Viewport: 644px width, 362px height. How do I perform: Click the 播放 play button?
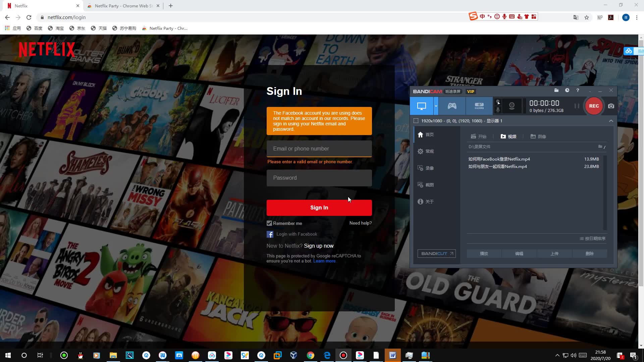pos(484,253)
